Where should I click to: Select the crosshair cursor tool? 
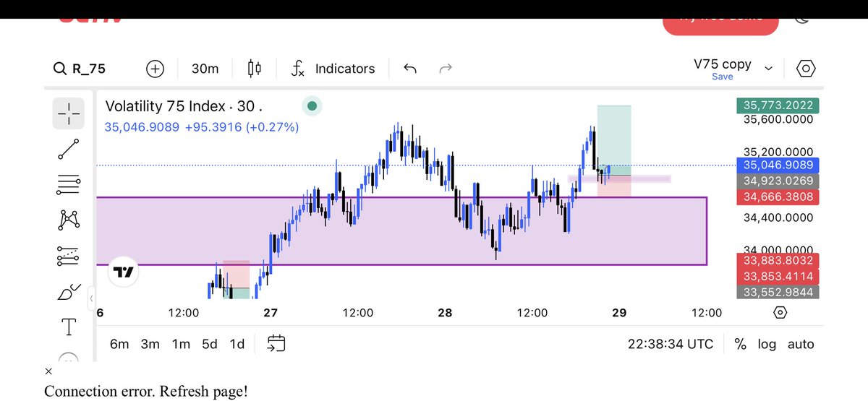[68, 113]
